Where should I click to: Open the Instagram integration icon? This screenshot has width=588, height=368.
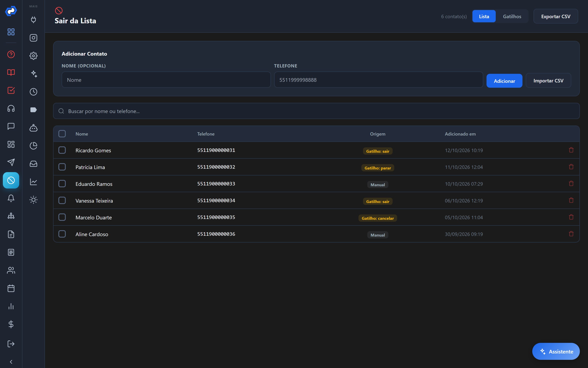tap(33, 38)
